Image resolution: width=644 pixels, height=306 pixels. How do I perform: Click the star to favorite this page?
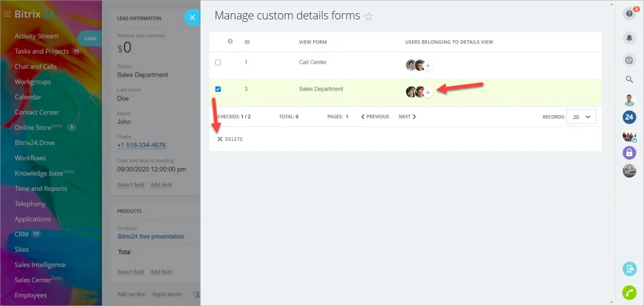[x=369, y=16]
